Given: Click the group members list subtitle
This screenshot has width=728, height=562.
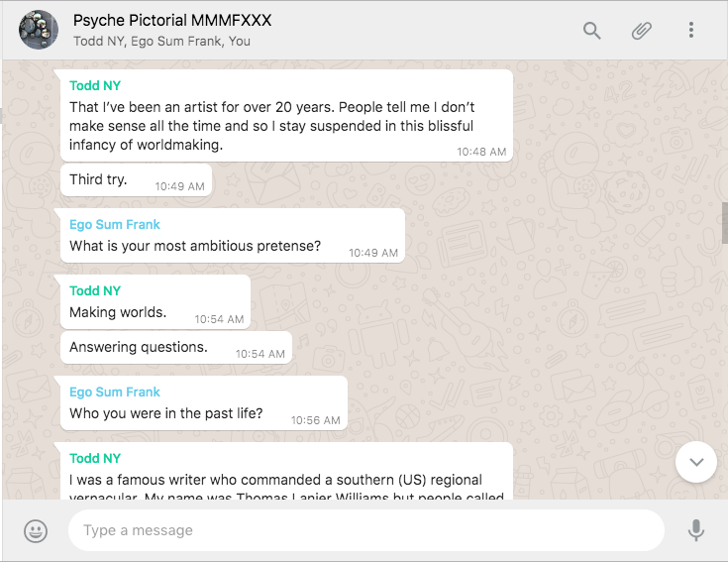Looking at the screenshot, I should 161,42.
